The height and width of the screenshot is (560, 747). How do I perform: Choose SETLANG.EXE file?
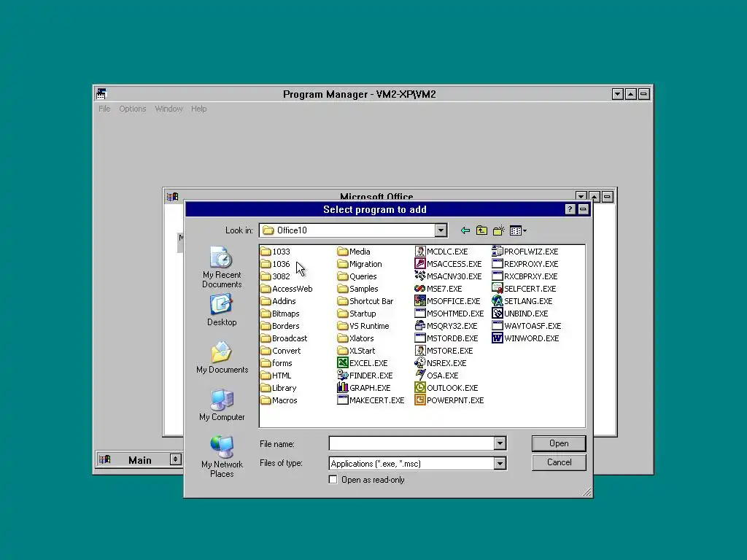[522, 301]
